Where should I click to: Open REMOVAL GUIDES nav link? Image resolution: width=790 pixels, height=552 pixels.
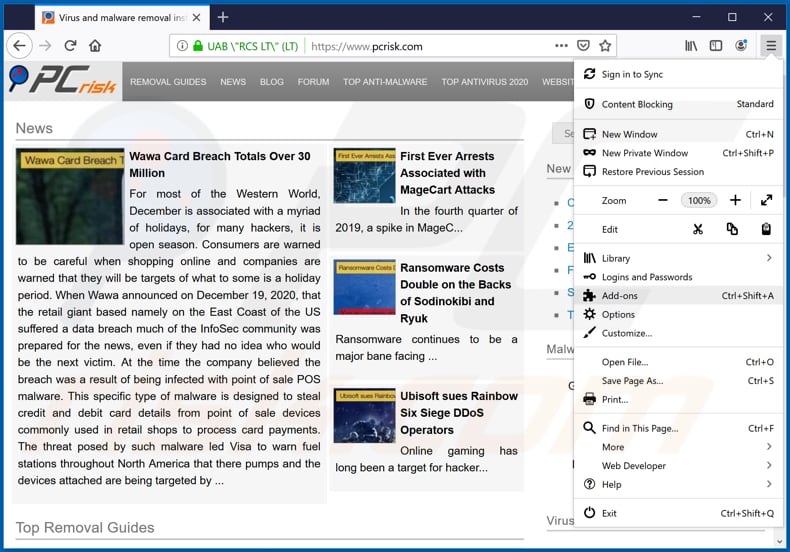point(168,82)
